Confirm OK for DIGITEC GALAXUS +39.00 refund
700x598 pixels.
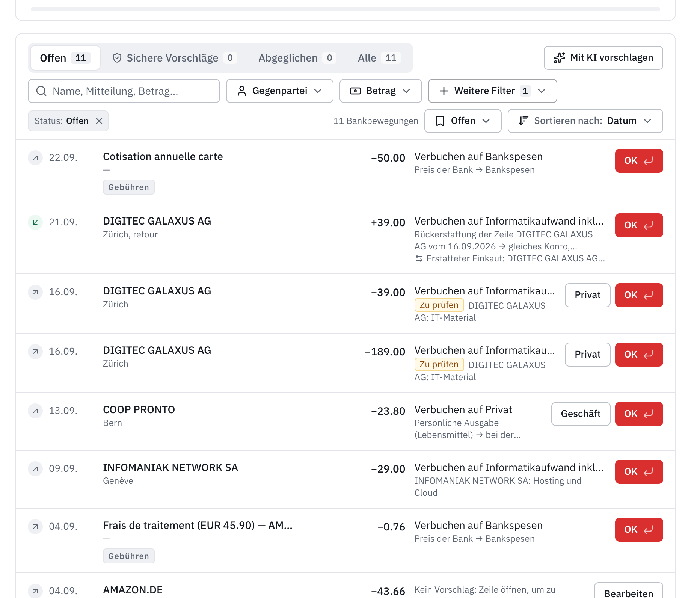pyautogui.click(x=639, y=225)
